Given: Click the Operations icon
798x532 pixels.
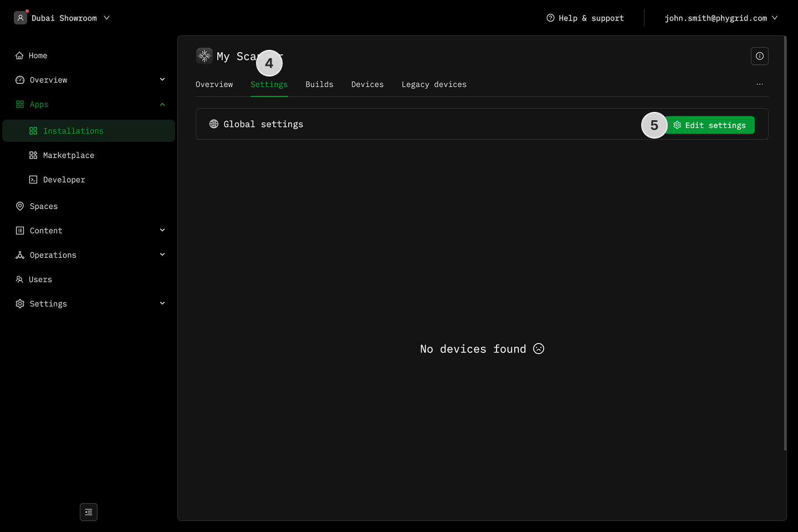Looking at the screenshot, I should pos(20,255).
